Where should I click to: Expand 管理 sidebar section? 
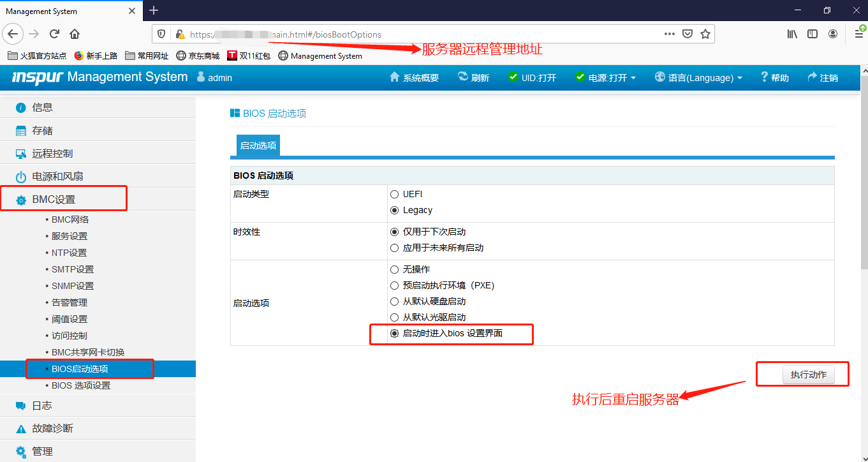(98, 451)
